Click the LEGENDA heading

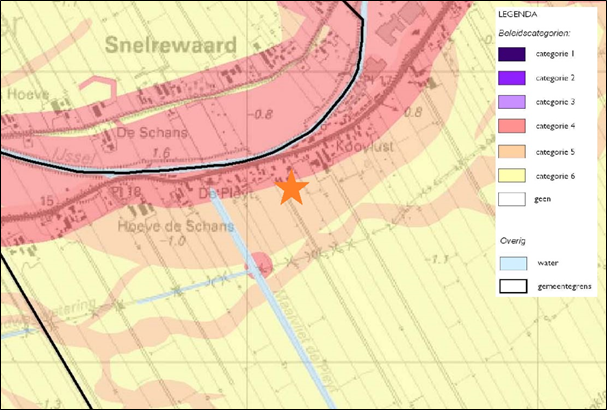tap(519, 15)
